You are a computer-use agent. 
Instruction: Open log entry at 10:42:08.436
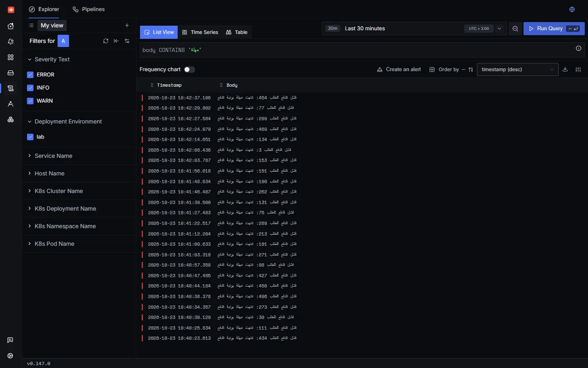click(x=362, y=150)
